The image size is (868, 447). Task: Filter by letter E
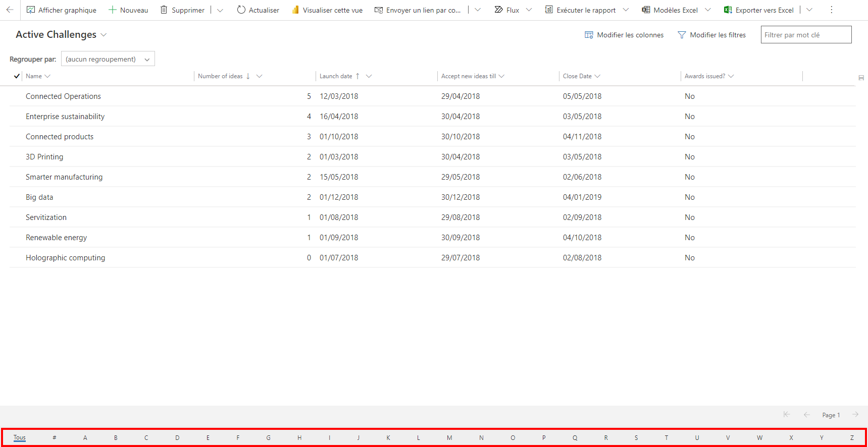(208, 438)
